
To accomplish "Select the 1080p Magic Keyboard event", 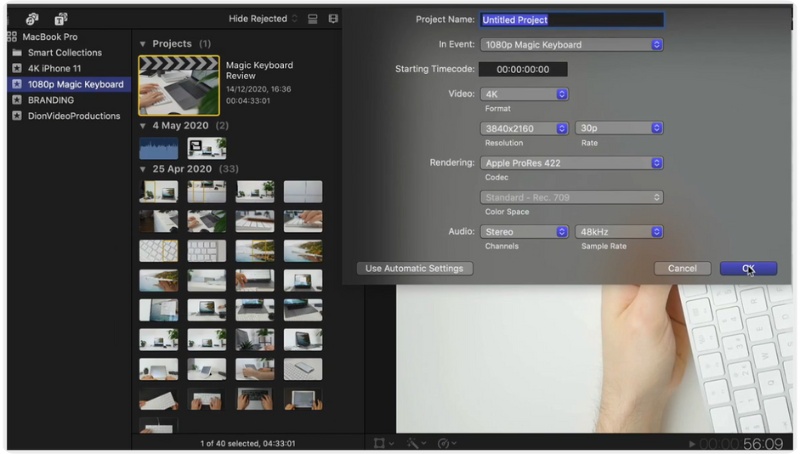I will pyautogui.click(x=69, y=84).
